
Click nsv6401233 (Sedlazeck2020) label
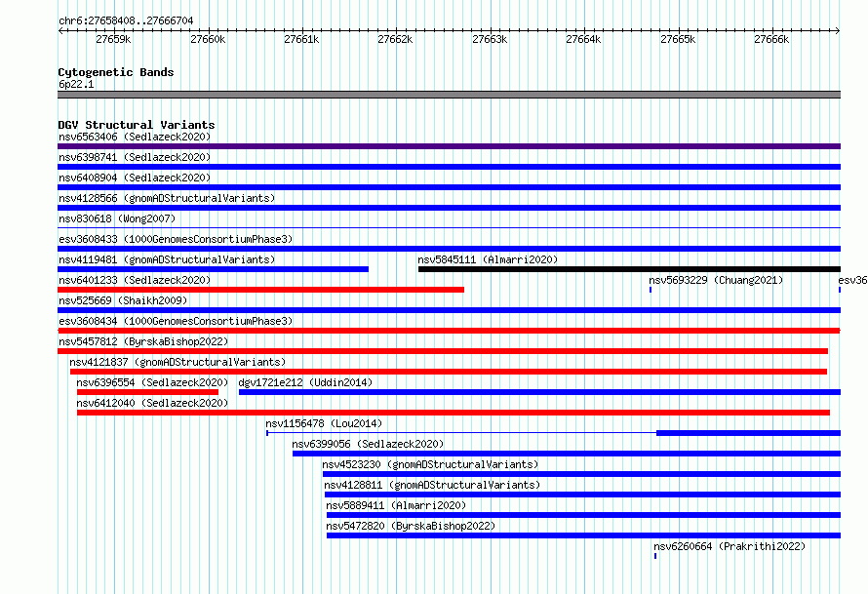pyautogui.click(x=135, y=280)
